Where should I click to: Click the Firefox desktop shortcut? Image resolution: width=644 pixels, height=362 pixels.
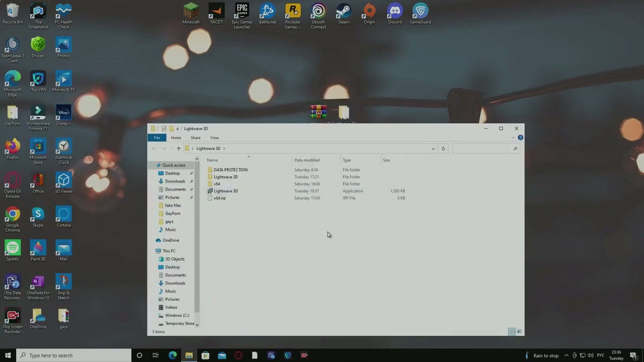point(13,149)
